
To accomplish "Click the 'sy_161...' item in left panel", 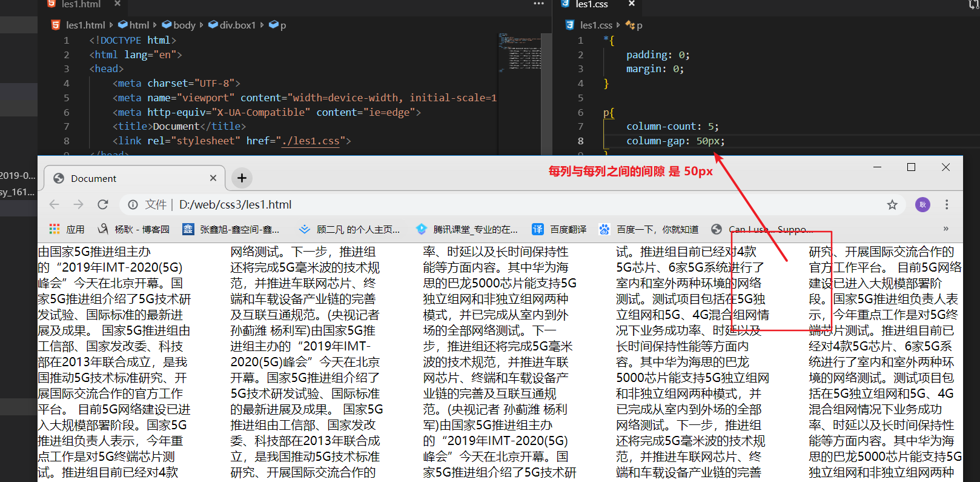I will click(18, 192).
